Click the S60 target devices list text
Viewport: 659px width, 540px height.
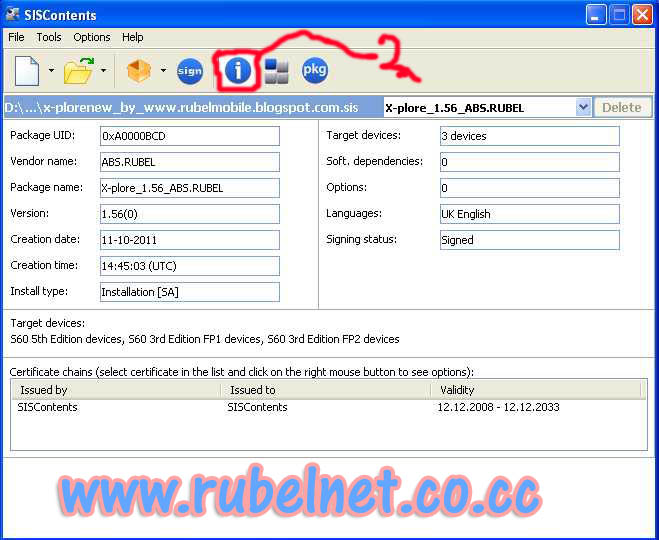(x=205, y=339)
